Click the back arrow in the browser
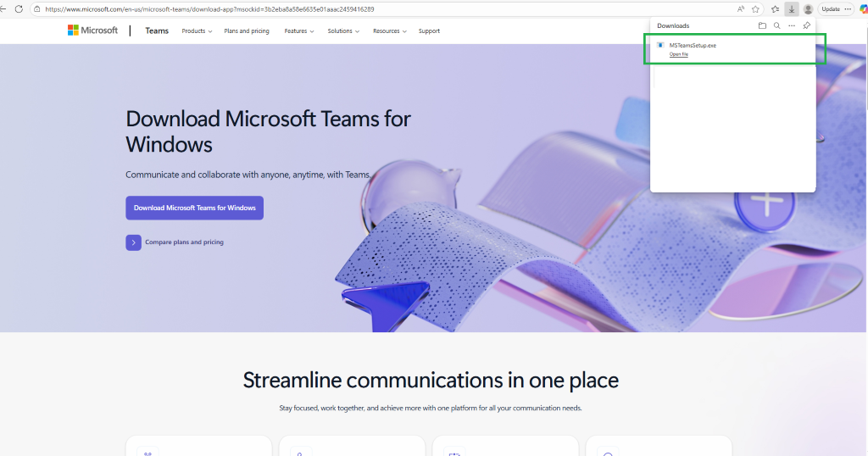The width and height of the screenshot is (868, 456). 3,8
